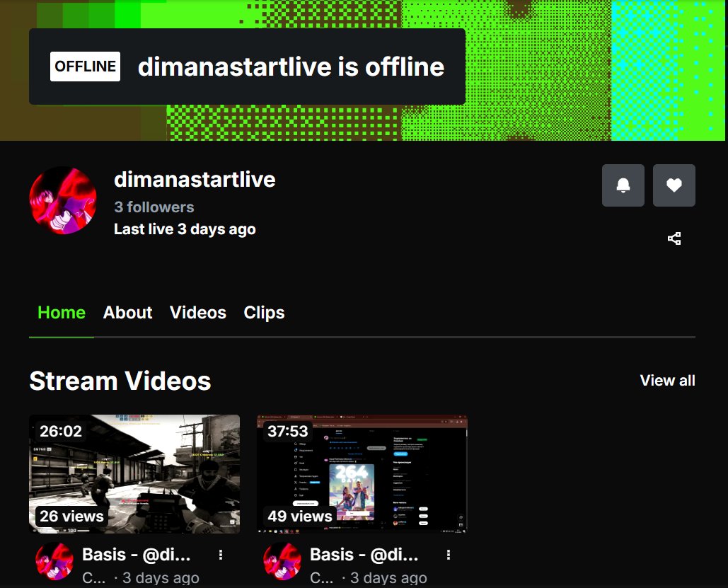Turn on notifications with the bell icon
The image size is (728, 588).
pos(623,185)
